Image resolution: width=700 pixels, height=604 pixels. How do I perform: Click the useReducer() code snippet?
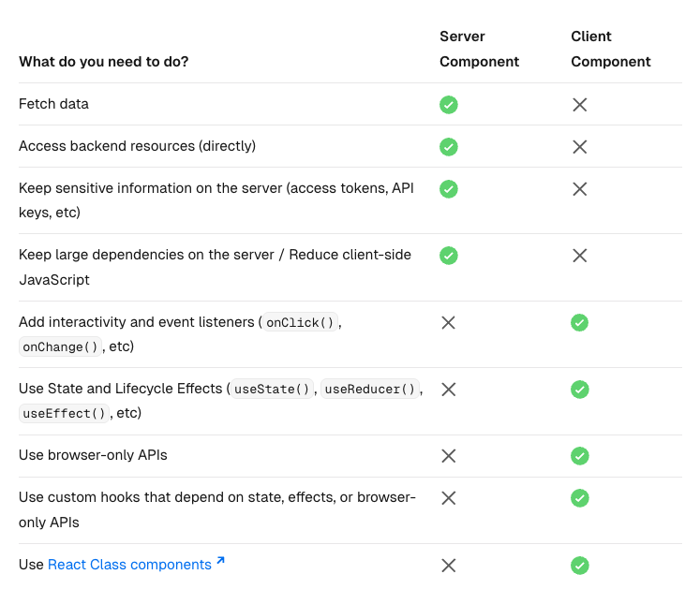click(369, 389)
